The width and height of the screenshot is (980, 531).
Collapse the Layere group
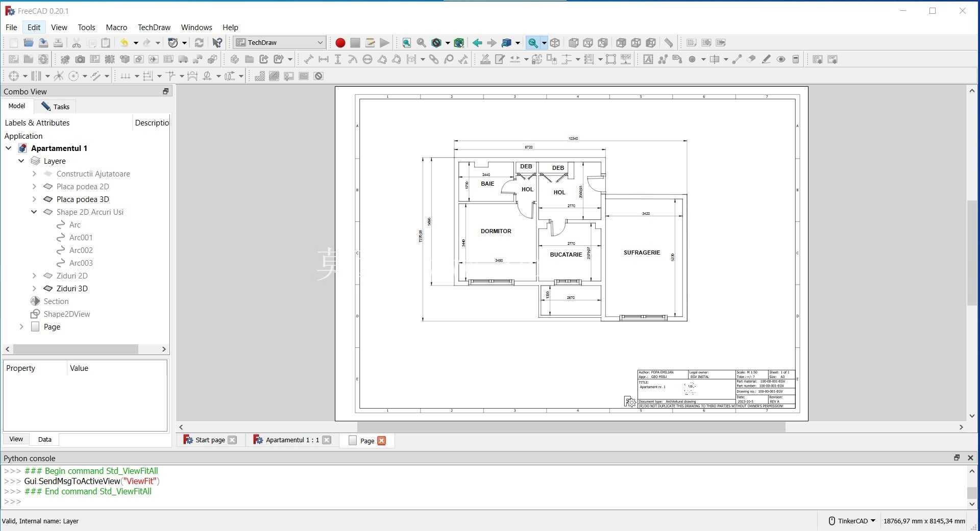(x=21, y=161)
